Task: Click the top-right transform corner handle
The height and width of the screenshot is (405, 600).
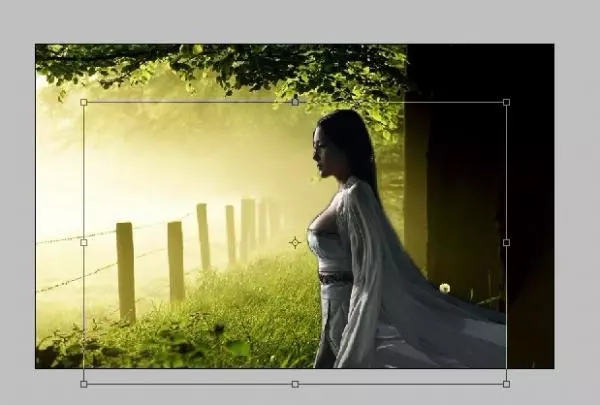Action: 506,102
